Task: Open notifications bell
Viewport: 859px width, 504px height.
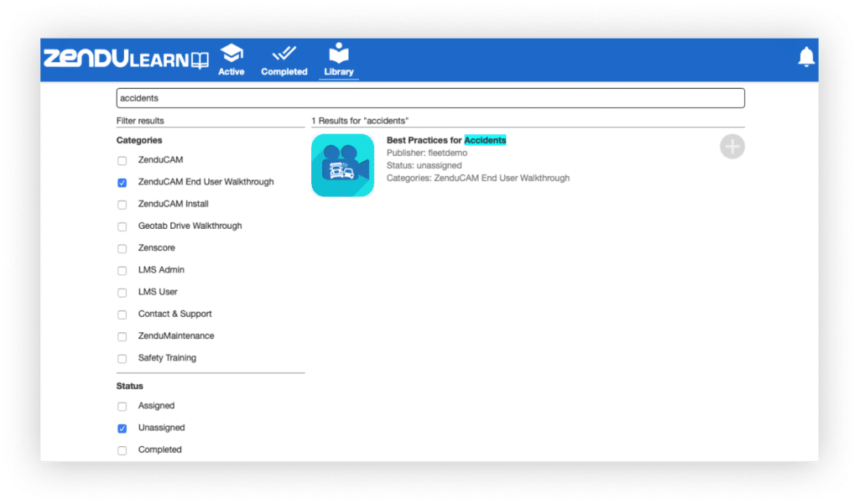Action: tap(806, 57)
